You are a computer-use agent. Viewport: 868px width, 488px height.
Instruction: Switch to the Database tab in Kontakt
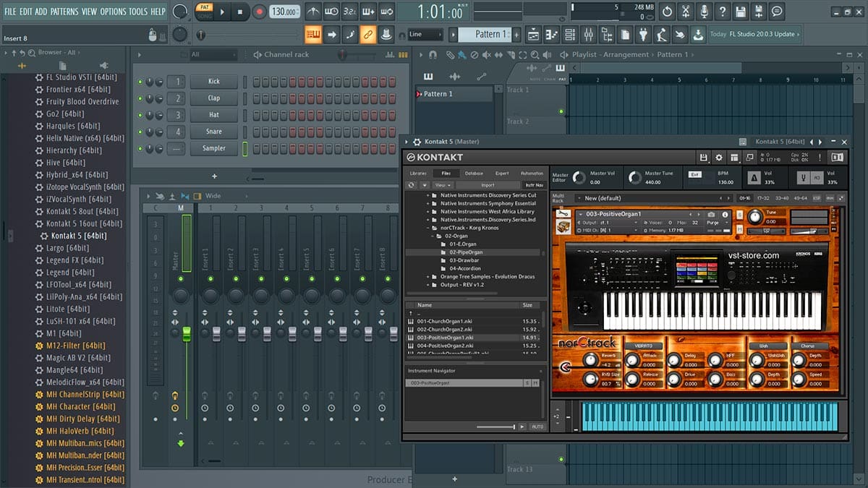coord(474,174)
